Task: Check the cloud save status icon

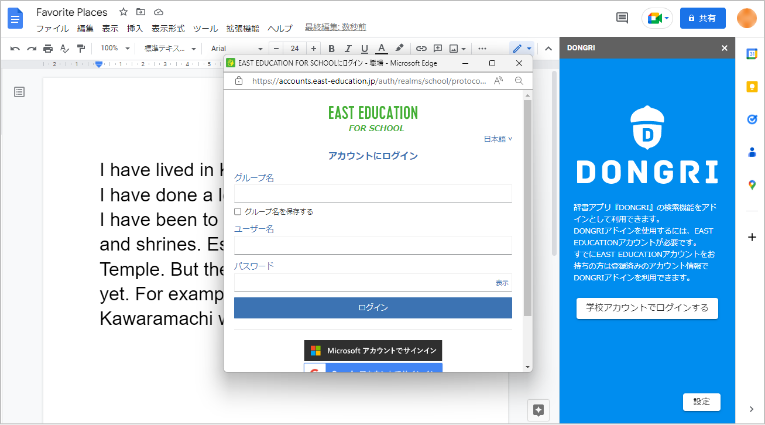Action: click(x=159, y=12)
